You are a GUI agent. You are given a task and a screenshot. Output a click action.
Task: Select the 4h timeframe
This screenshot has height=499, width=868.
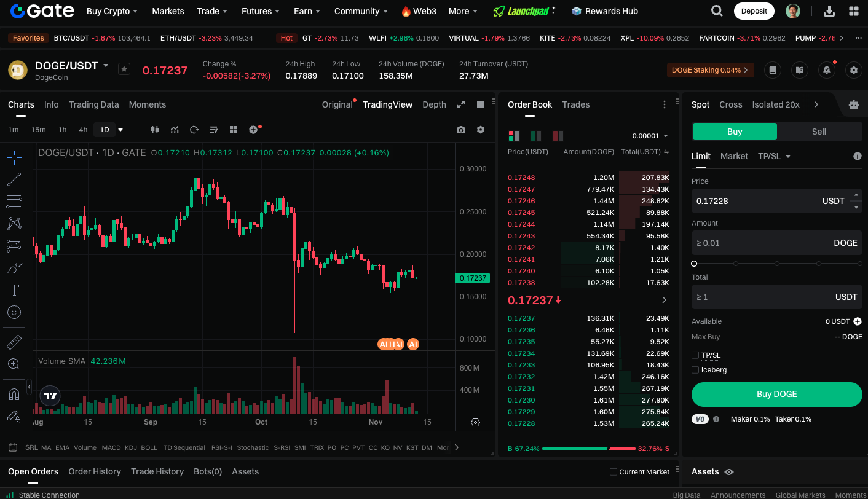pyautogui.click(x=83, y=130)
